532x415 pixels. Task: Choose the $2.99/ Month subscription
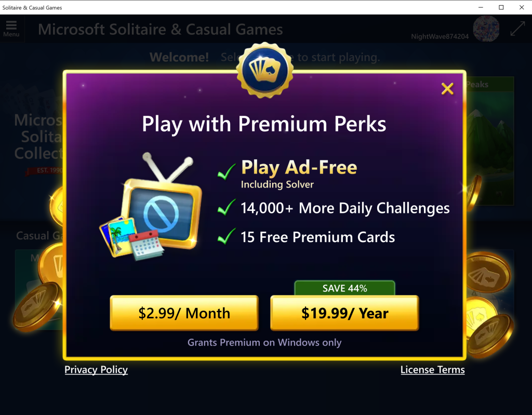pos(184,313)
